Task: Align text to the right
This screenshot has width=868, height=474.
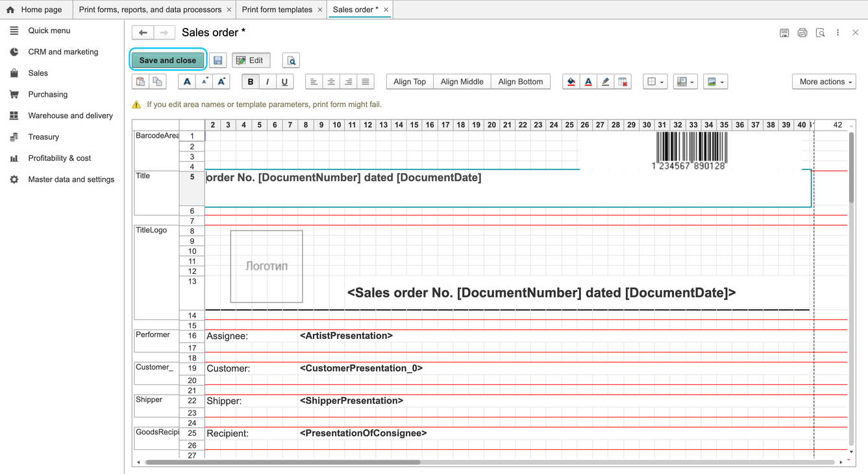Action: (x=349, y=82)
